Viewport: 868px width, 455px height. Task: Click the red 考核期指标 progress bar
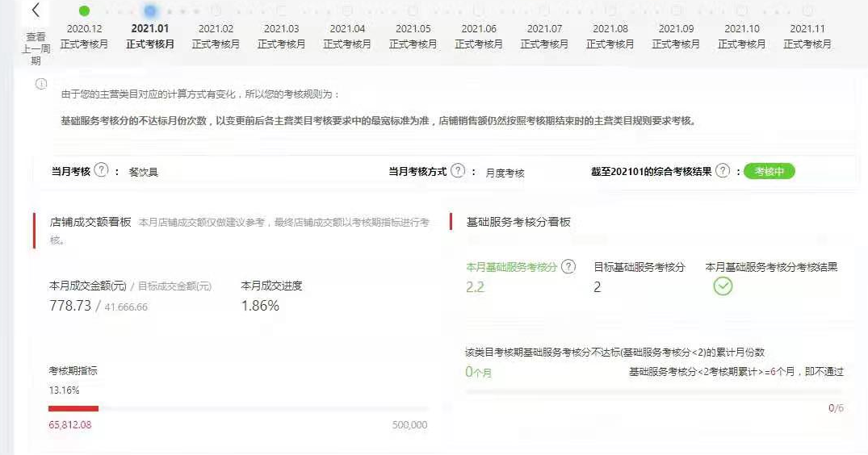73,408
